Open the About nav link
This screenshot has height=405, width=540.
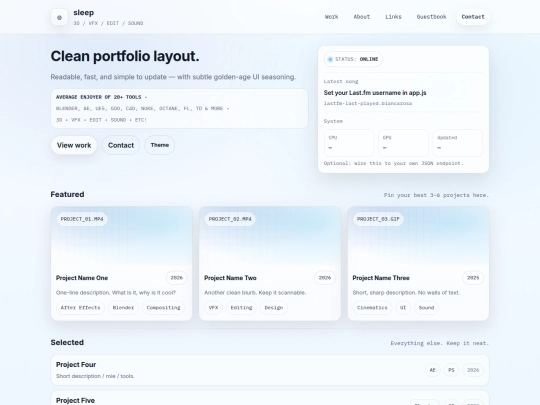(x=362, y=17)
